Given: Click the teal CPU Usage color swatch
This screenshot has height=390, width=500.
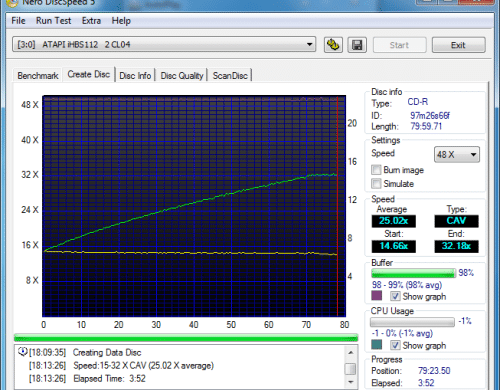Looking at the screenshot, I should tap(377, 345).
